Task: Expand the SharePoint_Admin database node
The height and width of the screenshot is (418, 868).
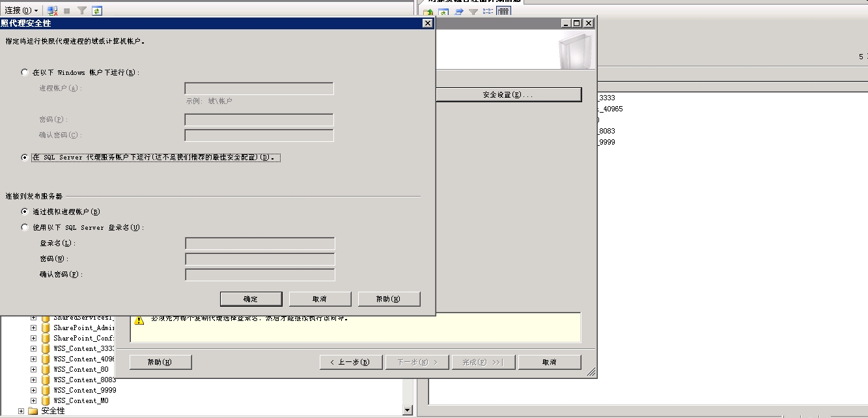Action: click(33, 327)
